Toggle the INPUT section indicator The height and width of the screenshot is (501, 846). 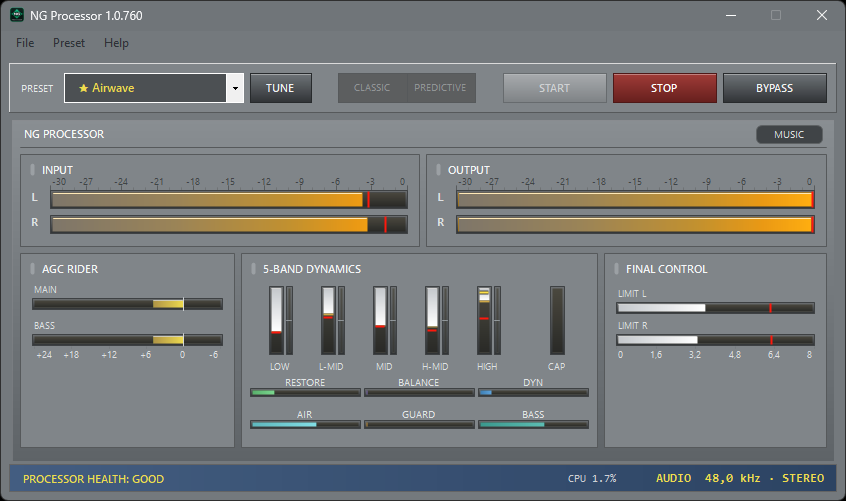tap(32, 169)
